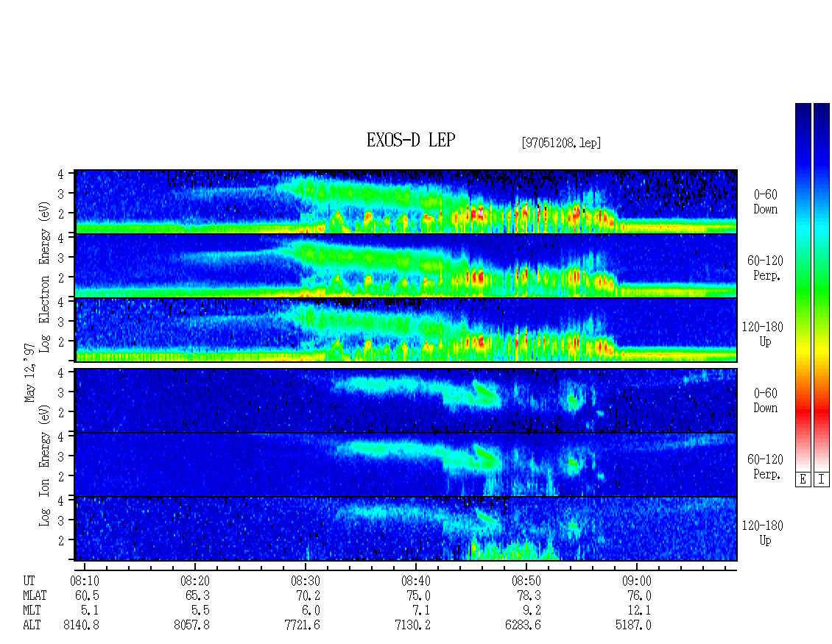
Task: Select the ALT value 6283.6
Action: [523, 626]
